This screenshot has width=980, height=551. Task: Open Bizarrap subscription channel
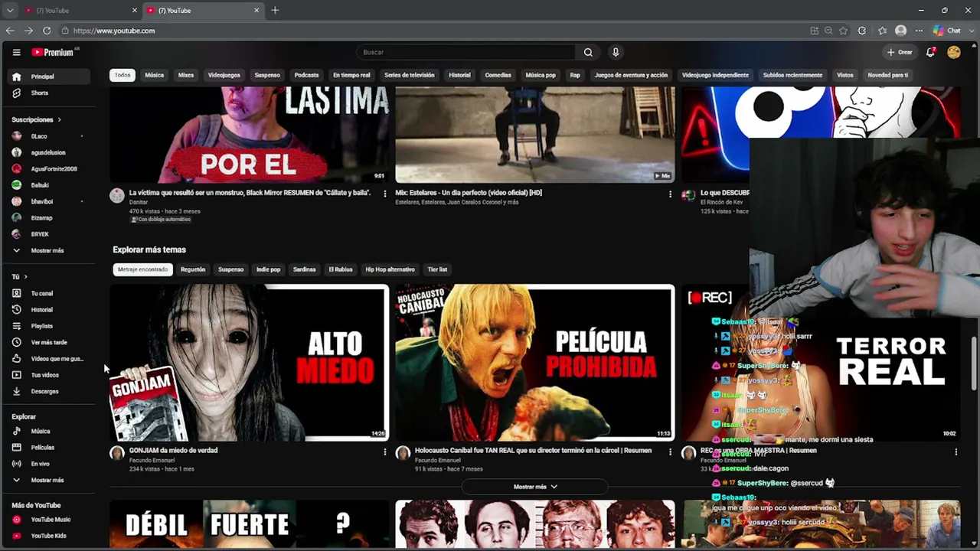coord(50,218)
